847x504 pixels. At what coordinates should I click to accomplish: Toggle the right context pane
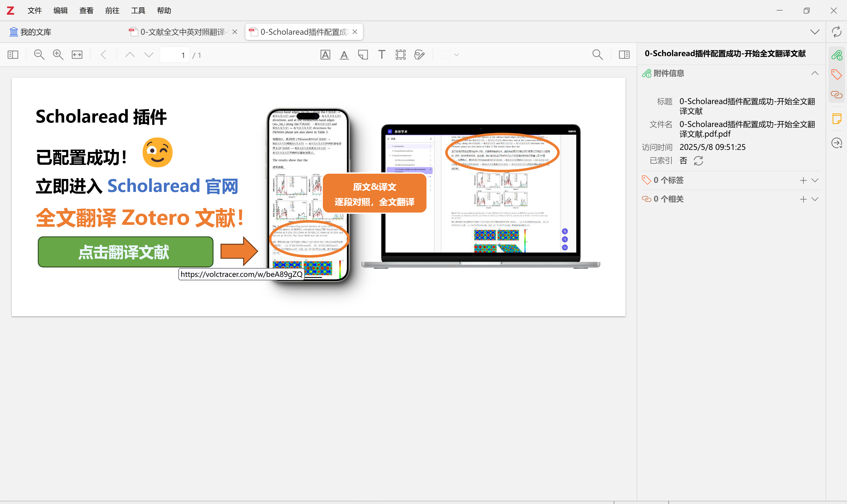coord(624,55)
